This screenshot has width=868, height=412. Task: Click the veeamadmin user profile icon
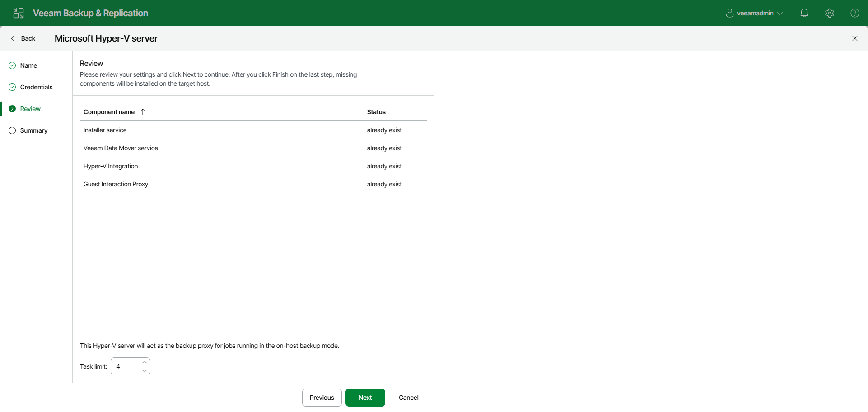click(x=729, y=13)
